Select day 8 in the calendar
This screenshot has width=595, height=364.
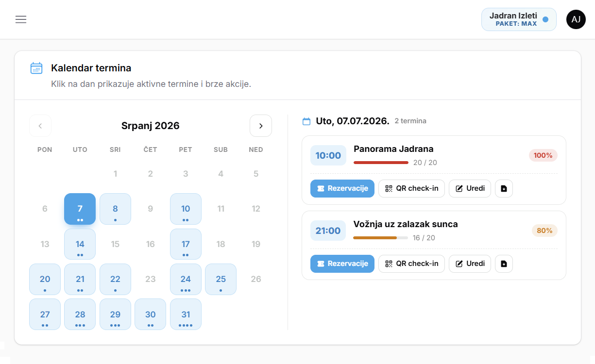pyautogui.click(x=115, y=209)
